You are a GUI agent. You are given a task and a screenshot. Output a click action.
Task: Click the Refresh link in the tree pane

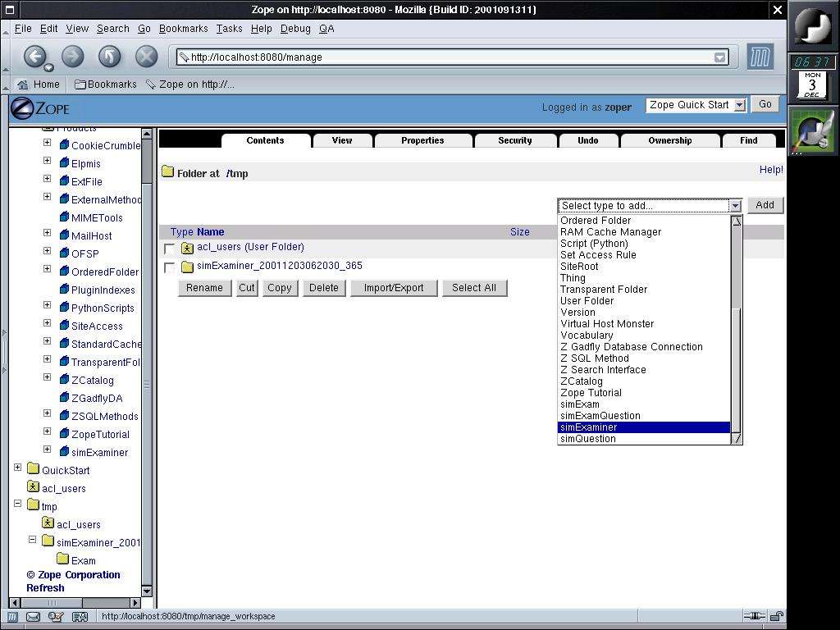coord(46,588)
